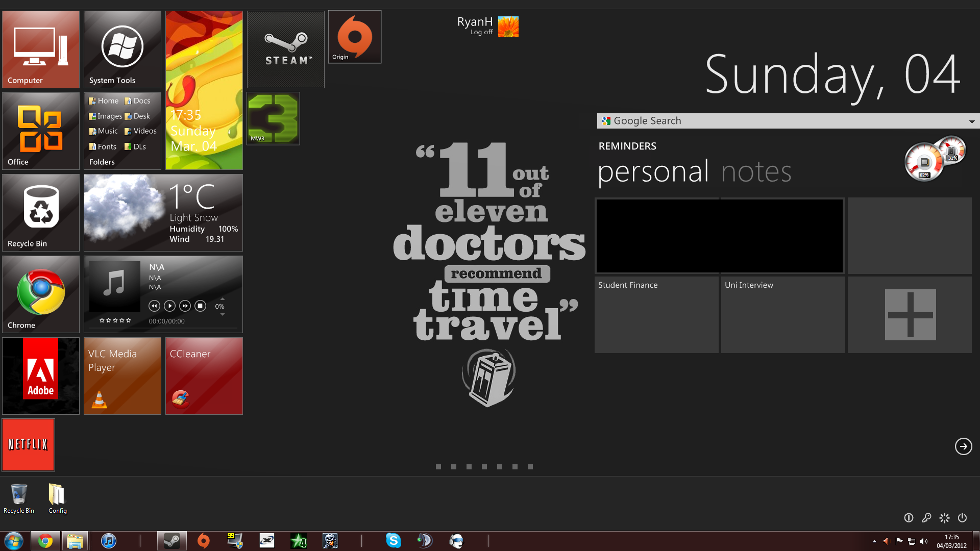980x551 pixels.
Task: Open VLC Media Player tile
Action: pos(122,376)
